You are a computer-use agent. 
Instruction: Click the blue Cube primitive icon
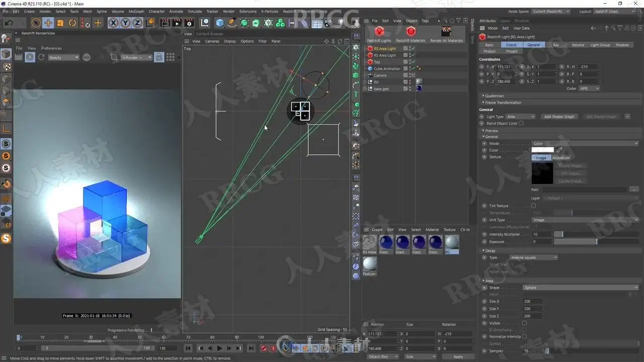(220, 23)
